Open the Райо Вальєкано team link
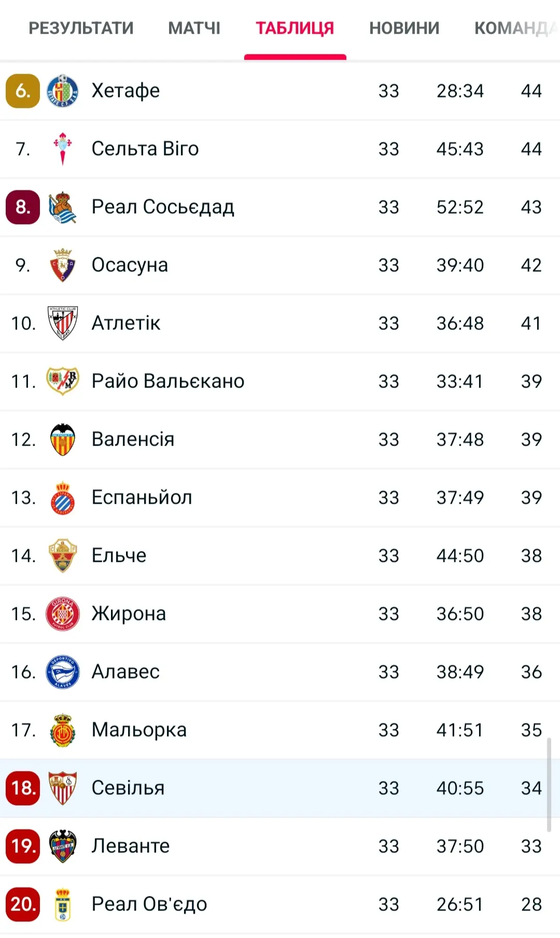The height and width of the screenshot is (938, 560). click(168, 381)
